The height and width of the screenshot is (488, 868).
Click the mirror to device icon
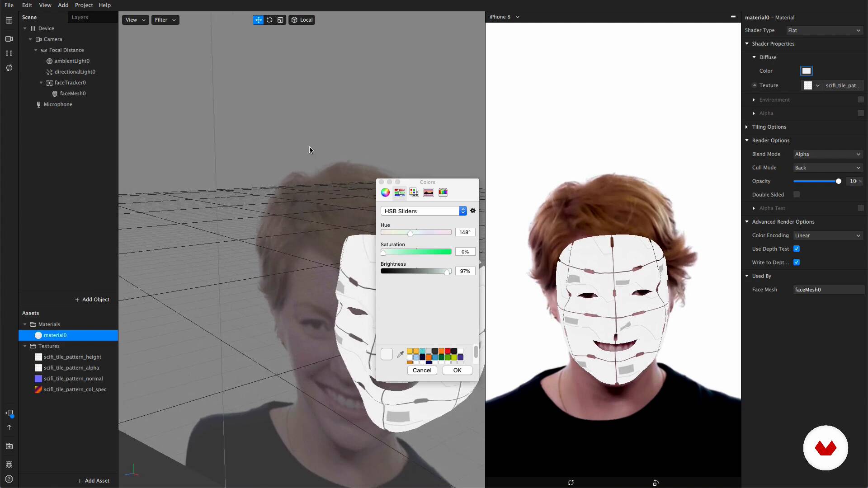pos(9,413)
